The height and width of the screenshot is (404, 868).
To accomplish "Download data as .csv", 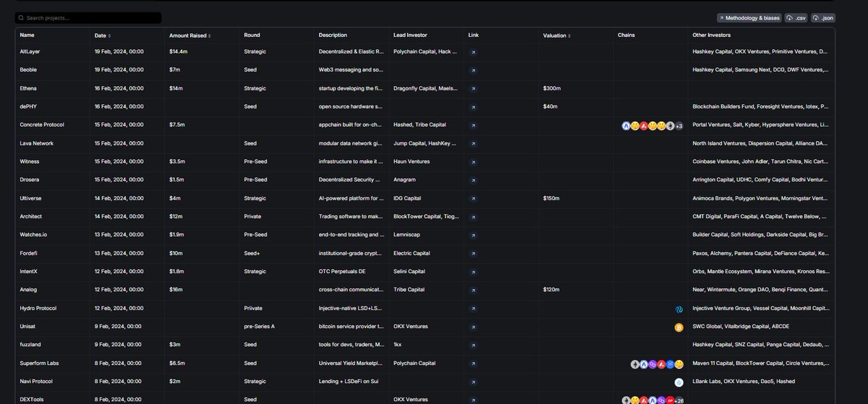I will click(x=796, y=17).
